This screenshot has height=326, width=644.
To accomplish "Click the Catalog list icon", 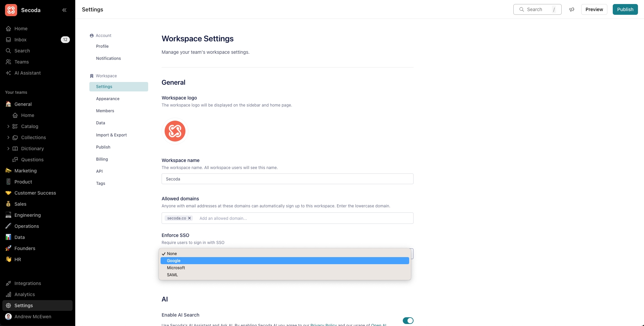I will (15, 126).
